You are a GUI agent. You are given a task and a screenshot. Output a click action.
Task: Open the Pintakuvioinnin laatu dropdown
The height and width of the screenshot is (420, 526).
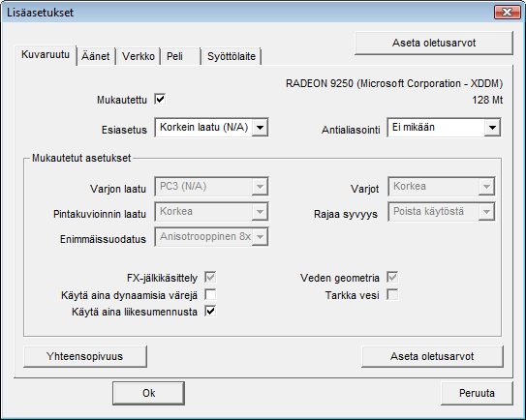(211, 212)
